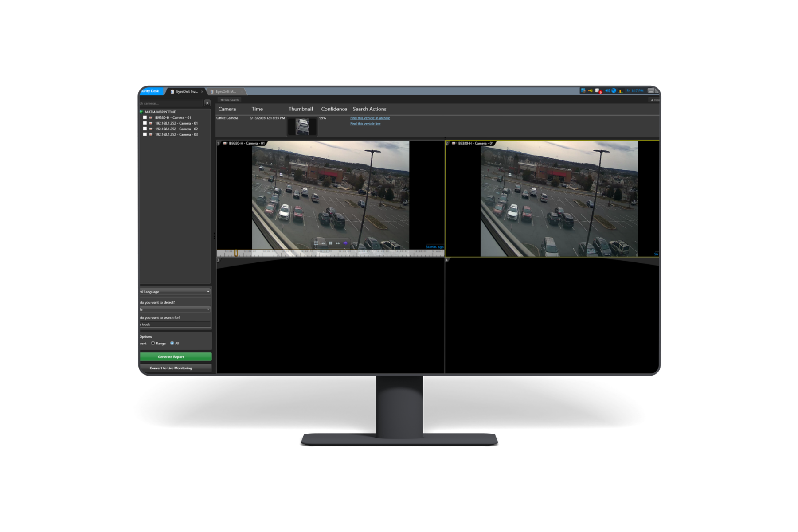Select the Range radio button
Image resolution: width=798 pixels, height=532 pixels.
point(153,344)
